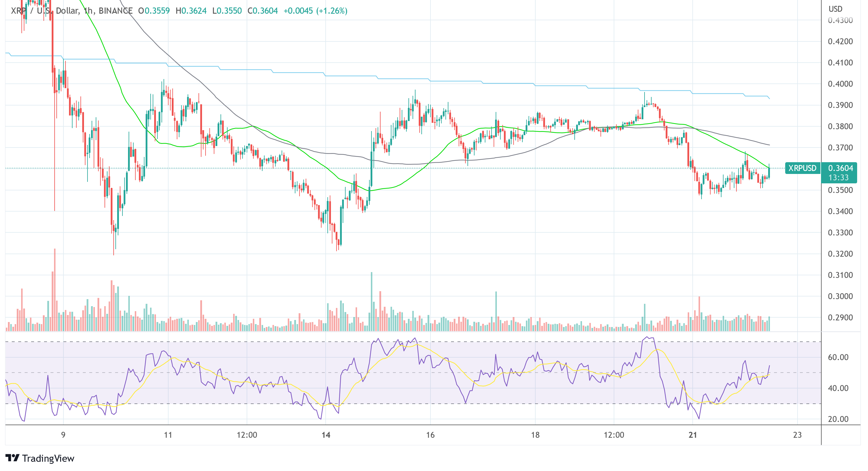Click the 0.2900 price axis label
This screenshot has height=471, width=868.
coord(840,318)
